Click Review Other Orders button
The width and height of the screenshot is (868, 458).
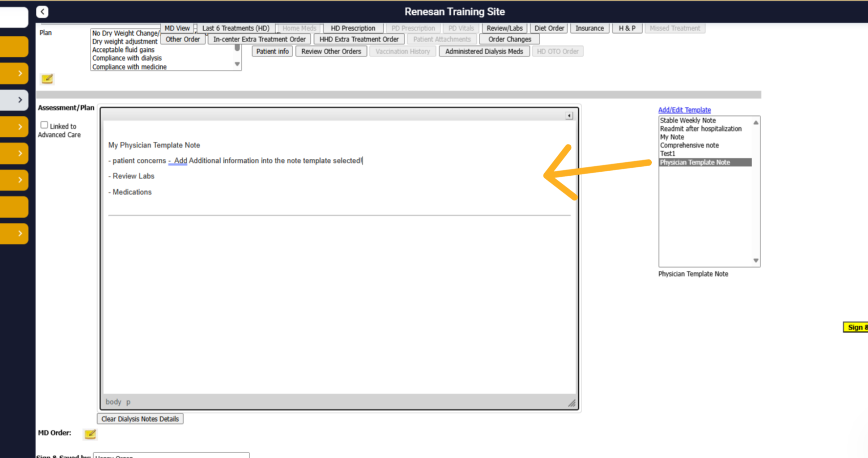pos(331,51)
